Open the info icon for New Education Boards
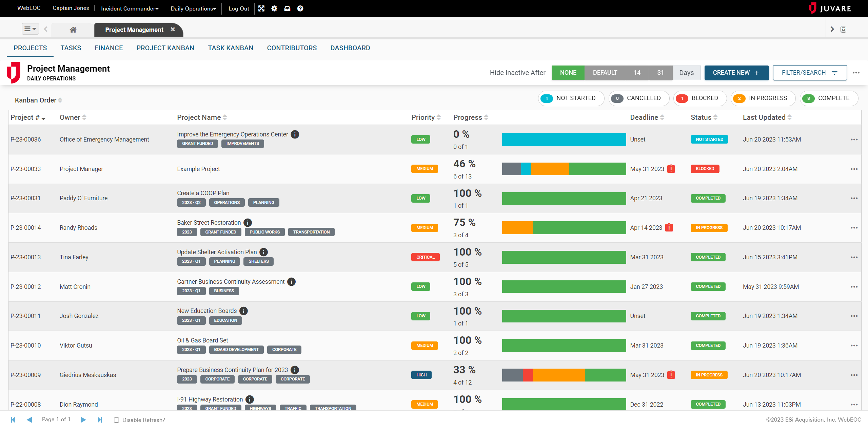Image resolution: width=868 pixels, height=428 pixels. click(243, 311)
